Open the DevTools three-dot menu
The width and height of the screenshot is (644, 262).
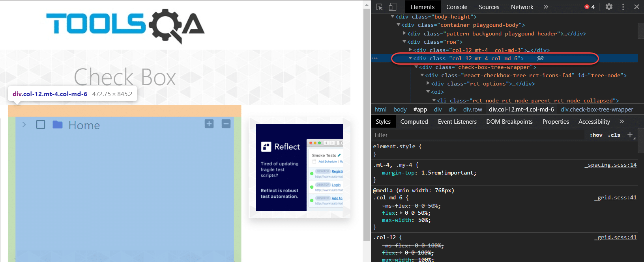[x=623, y=7]
